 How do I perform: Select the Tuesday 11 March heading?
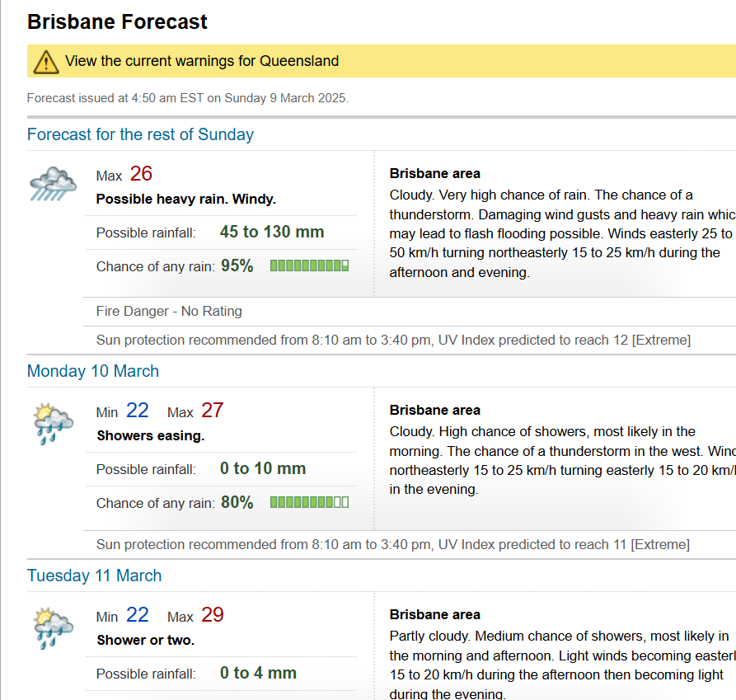point(94,576)
